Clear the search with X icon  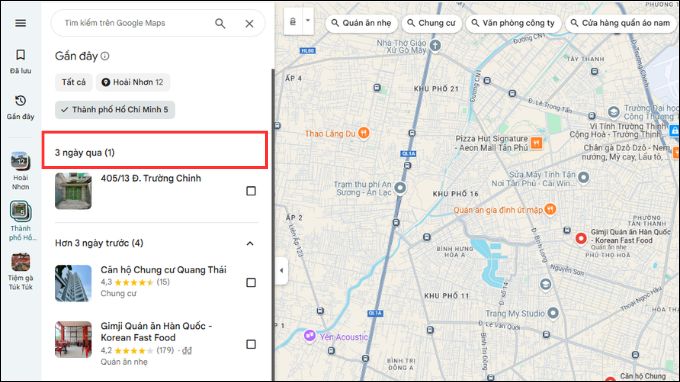click(249, 23)
